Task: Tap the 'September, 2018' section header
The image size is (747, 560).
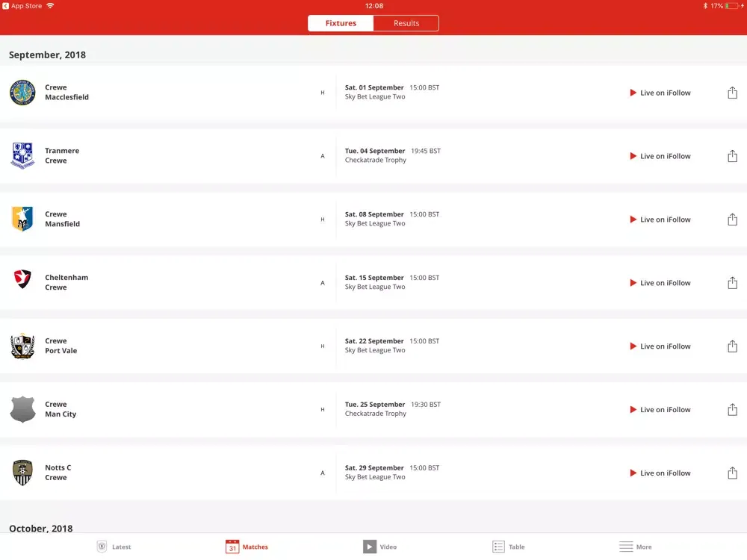Action: (47, 55)
